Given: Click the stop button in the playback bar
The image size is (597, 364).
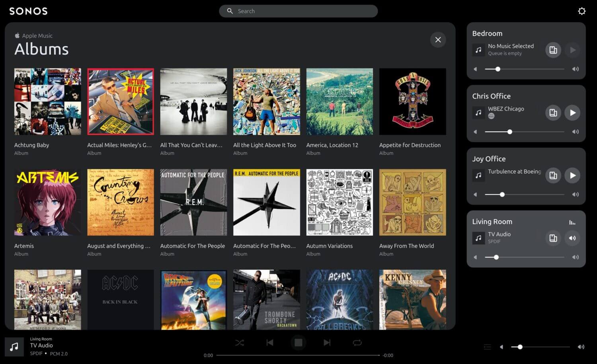Looking at the screenshot, I should (298, 343).
